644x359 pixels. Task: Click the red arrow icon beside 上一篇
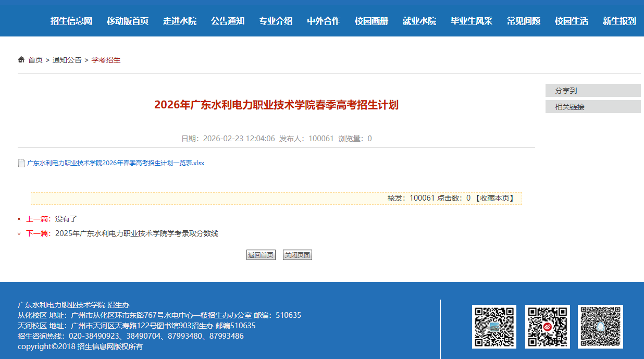pos(19,219)
